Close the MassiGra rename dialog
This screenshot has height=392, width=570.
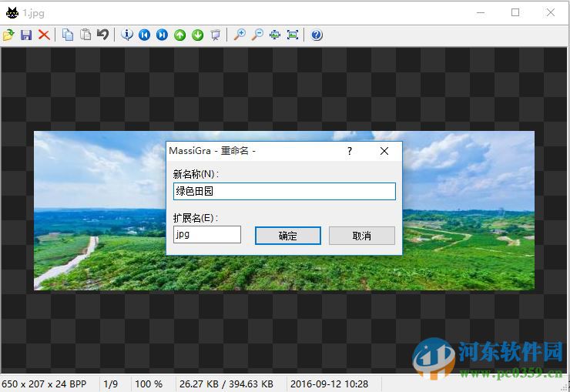pos(384,151)
